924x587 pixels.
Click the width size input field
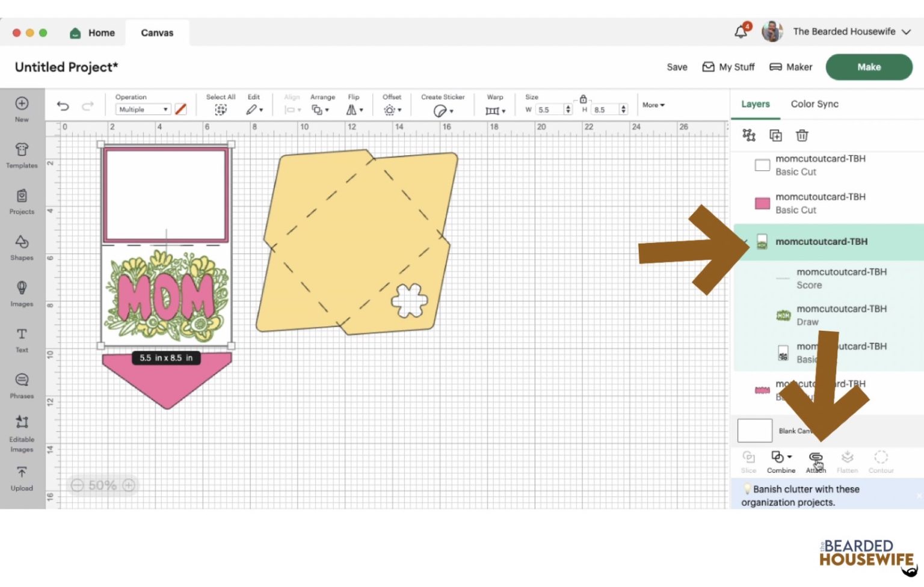click(550, 109)
